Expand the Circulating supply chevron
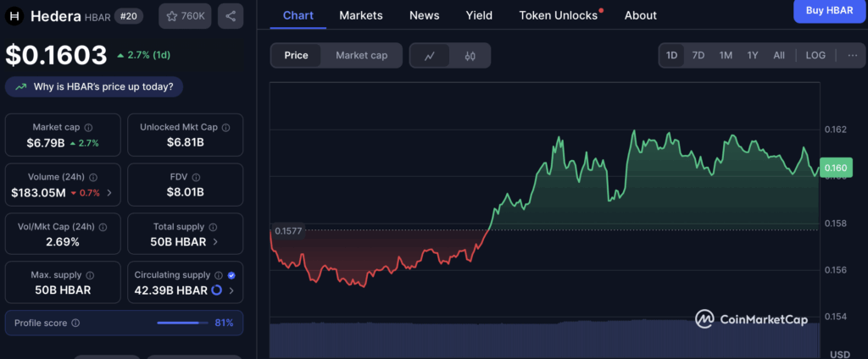The image size is (868, 359). point(231,290)
